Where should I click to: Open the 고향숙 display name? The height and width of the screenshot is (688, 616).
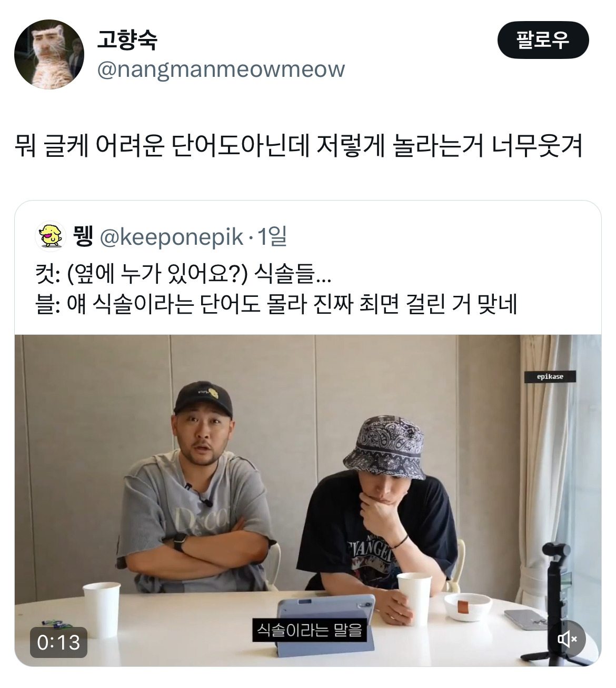(x=127, y=40)
